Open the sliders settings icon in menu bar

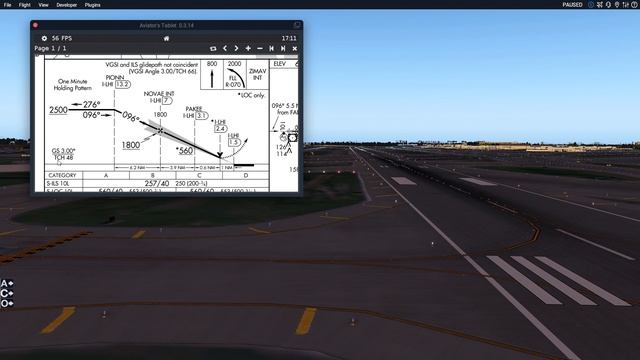[x=626, y=5]
